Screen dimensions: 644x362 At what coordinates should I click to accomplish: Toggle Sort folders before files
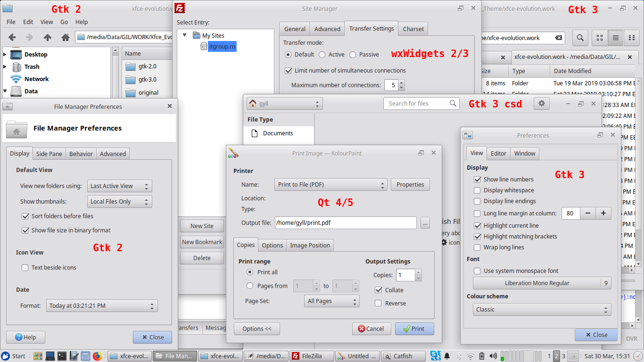tap(25, 216)
